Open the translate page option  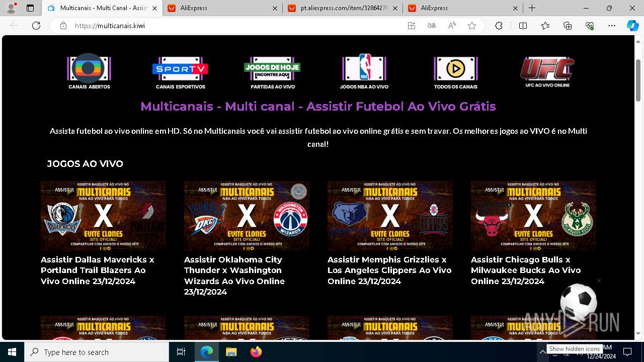(x=432, y=26)
